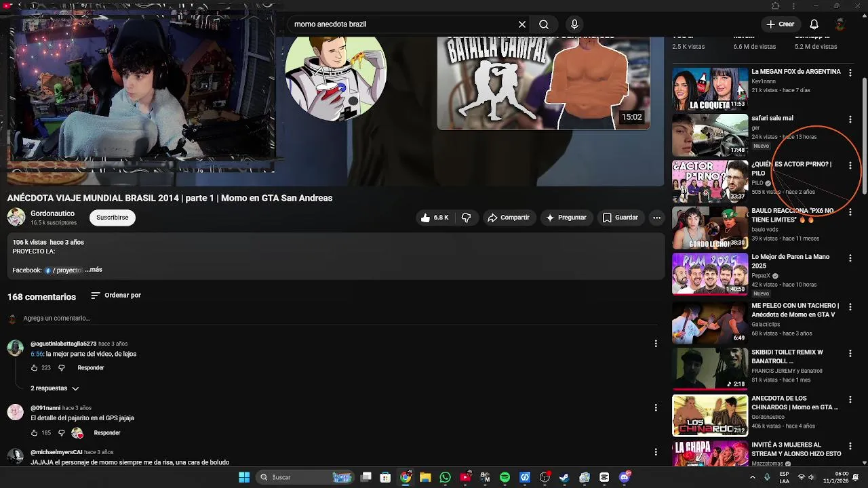Open La MEGAN FOX de ARGENTINA thumbnail

point(710,89)
